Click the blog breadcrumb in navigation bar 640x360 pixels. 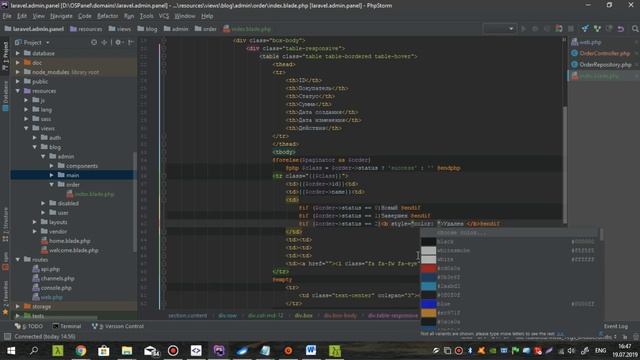[147, 29]
